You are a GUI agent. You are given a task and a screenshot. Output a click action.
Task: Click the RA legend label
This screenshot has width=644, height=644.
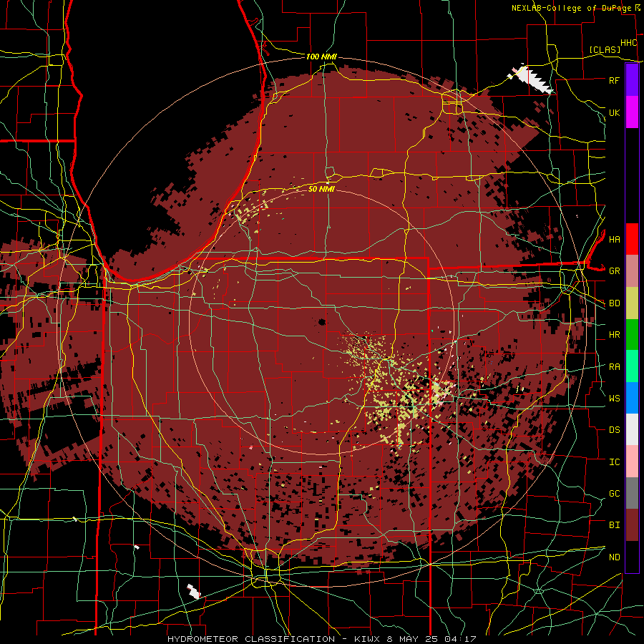pyautogui.click(x=614, y=367)
